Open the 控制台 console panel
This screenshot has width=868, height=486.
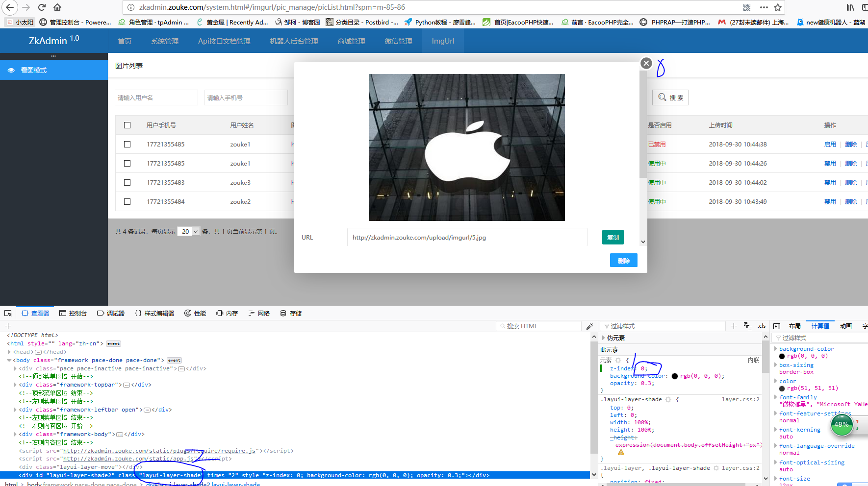[73, 313]
